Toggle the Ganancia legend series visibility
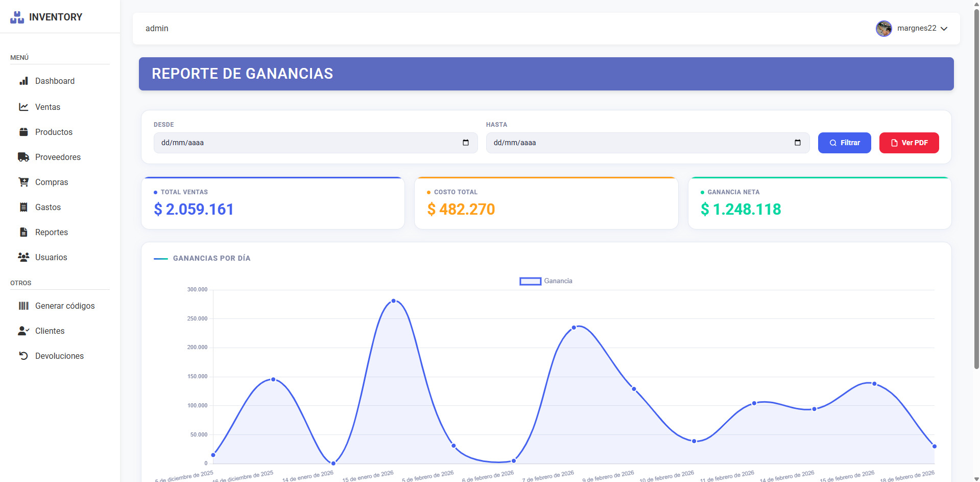 coord(545,281)
